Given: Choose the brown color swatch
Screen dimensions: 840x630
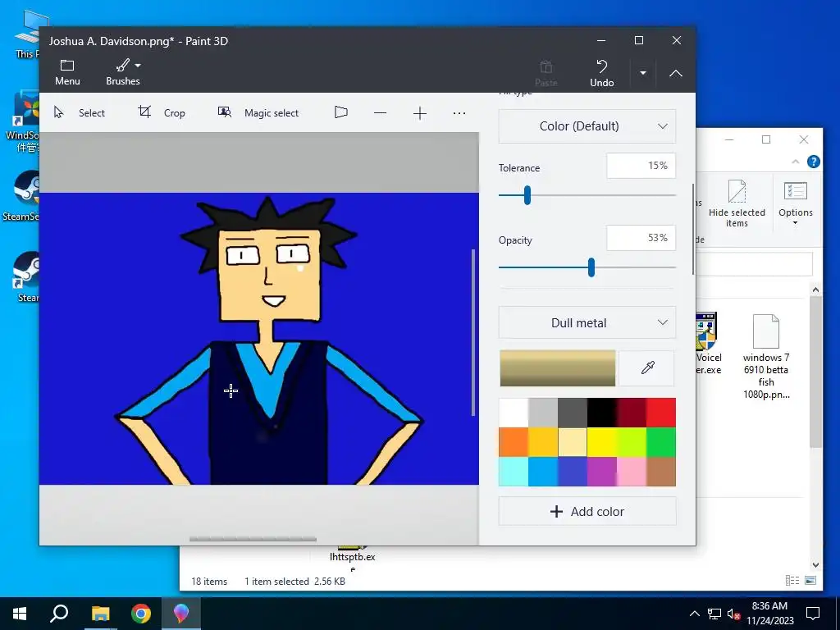Looking at the screenshot, I should tap(661, 472).
